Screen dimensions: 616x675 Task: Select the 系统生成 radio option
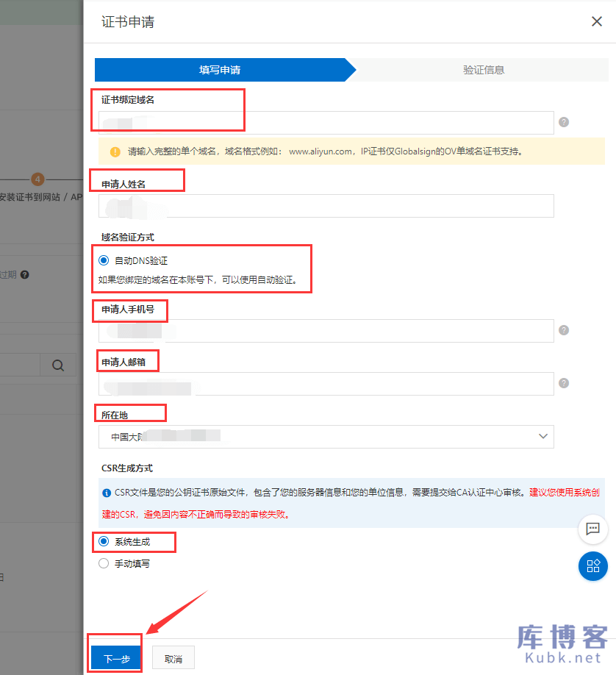point(103,543)
